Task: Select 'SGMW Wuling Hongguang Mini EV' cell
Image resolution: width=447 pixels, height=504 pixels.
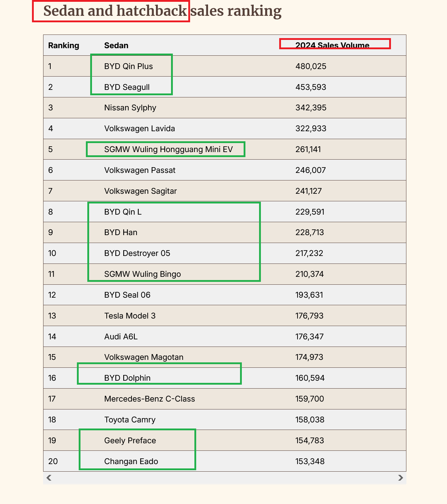Action: [x=169, y=149]
